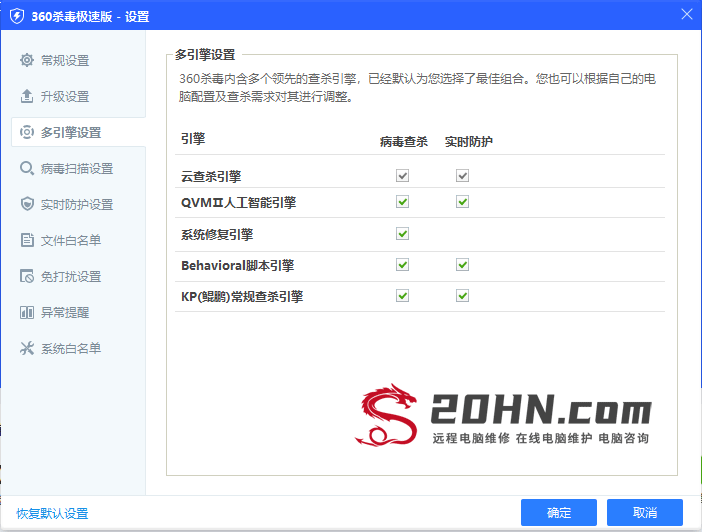Click the 免打扰设置 sidebar icon
This screenshot has width=702, height=532.
(x=27, y=276)
